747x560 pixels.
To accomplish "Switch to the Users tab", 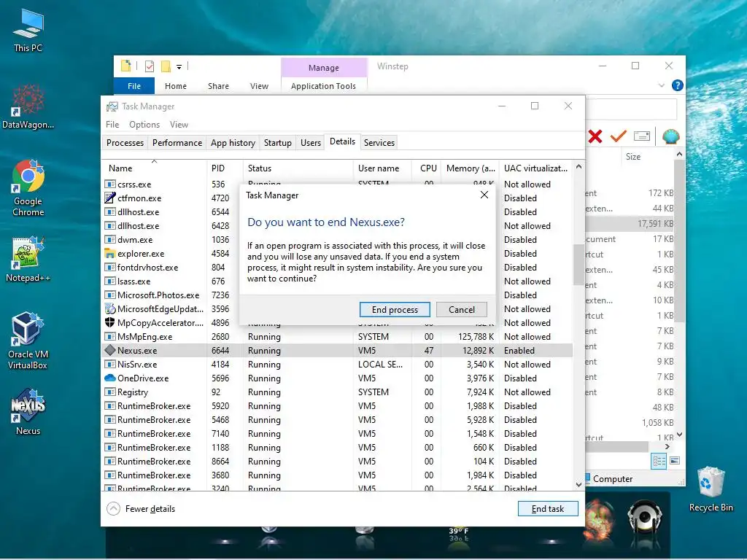I will [311, 142].
